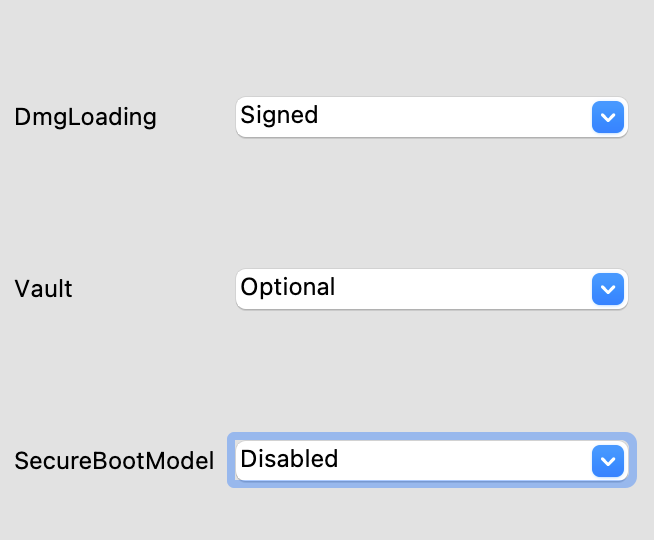Expand DmgLoading options via its arrow button
654x540 pixels.
pos(607,118)
